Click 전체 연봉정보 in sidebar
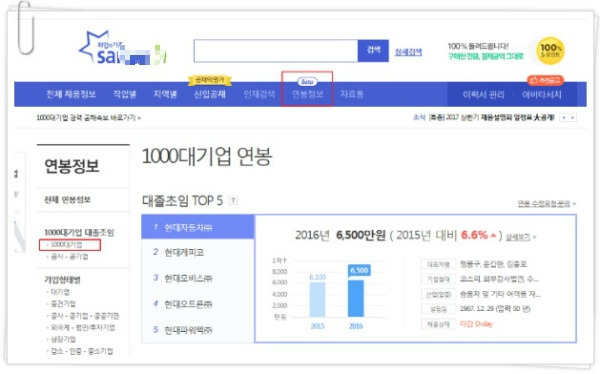 tap(67, 199)
